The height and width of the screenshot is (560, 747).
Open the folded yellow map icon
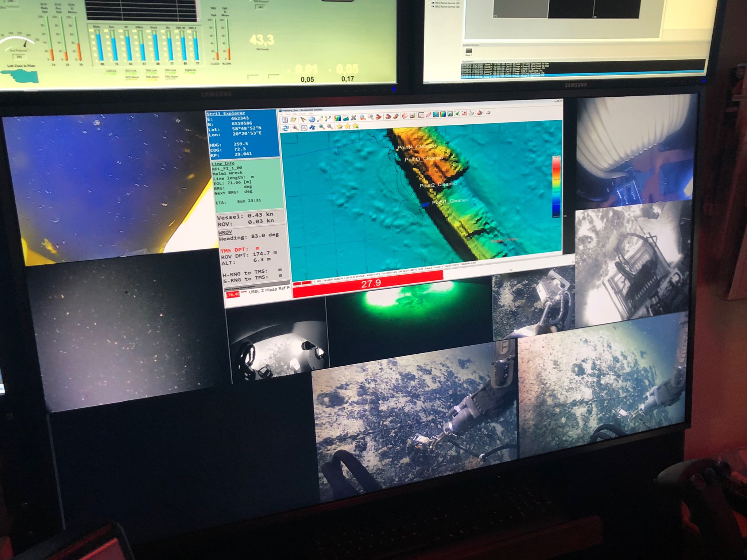click(293, 120)
